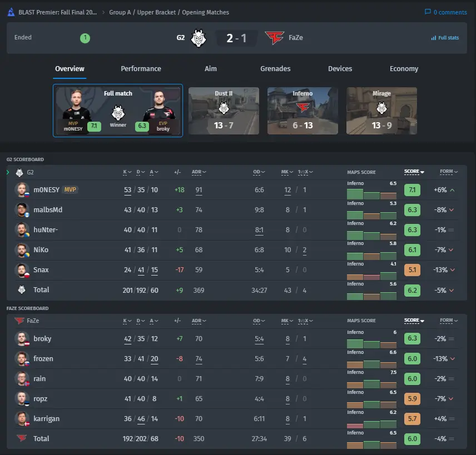Click the BLAST Premier tournament logo icon
The width and height of the screenshot is (476, 455).
coord(11,12)
